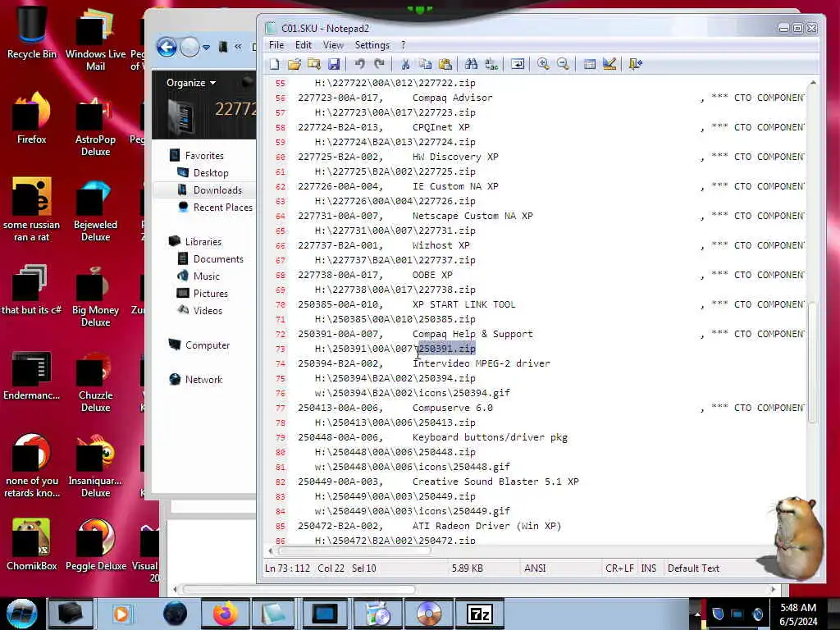
Task: Paste from clipboard using toolbar icon
Action: pyautogui.click(x=445, y=64)
